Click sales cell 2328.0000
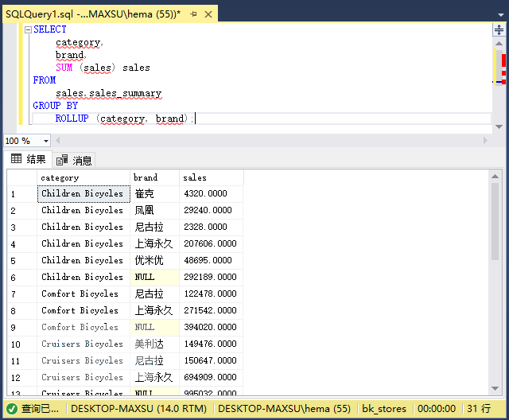509x420 pixels. coord(211,227)
